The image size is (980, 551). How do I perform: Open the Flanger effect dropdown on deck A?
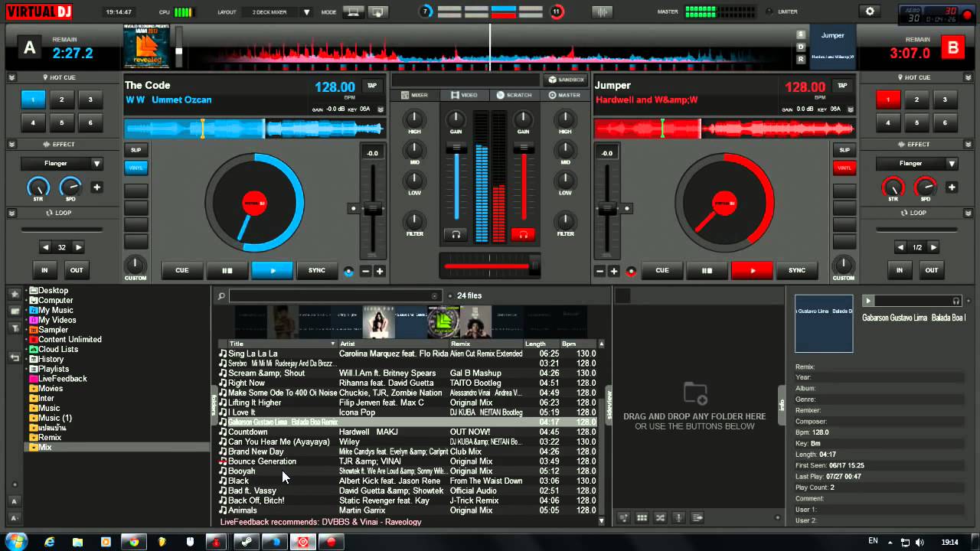pos(62,163)
